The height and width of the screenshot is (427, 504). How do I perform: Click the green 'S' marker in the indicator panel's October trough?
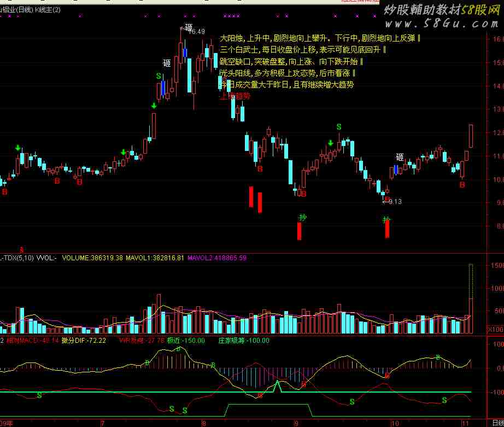[x=352, y=402]
